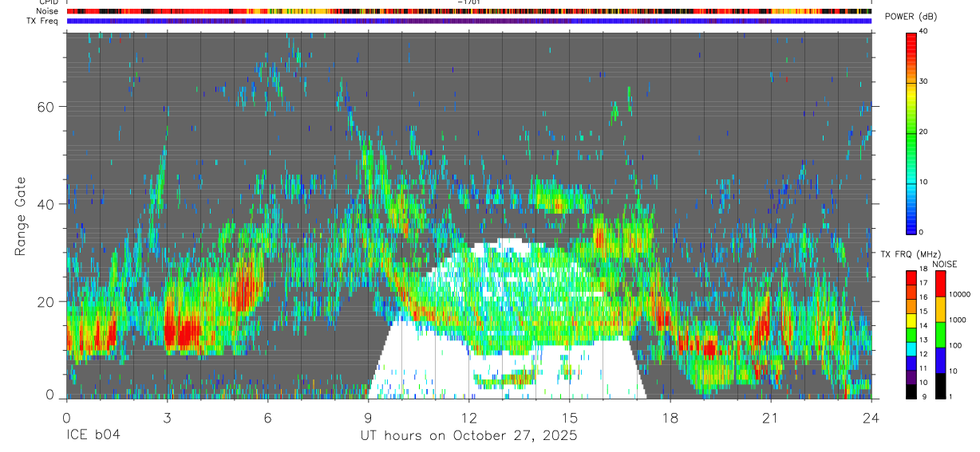The height and width of the screenshot is (452, 980).
Task: Click the 24 tick label on time axis
Action: coord(871,418)
